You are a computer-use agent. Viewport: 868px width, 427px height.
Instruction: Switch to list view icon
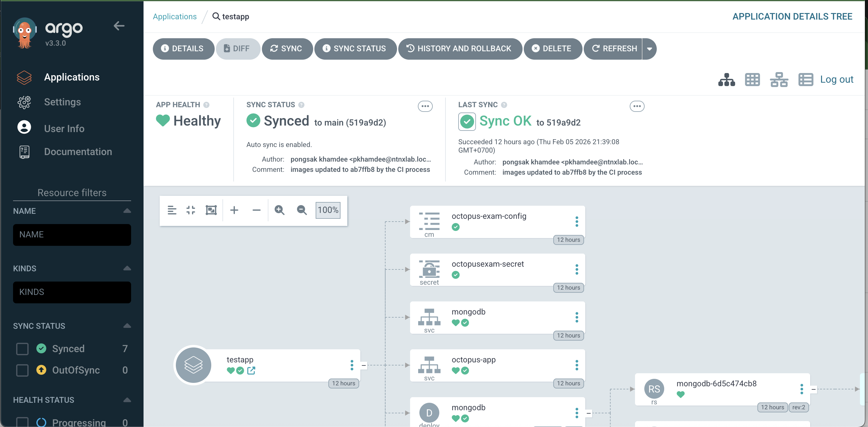[x=805, y=80]
